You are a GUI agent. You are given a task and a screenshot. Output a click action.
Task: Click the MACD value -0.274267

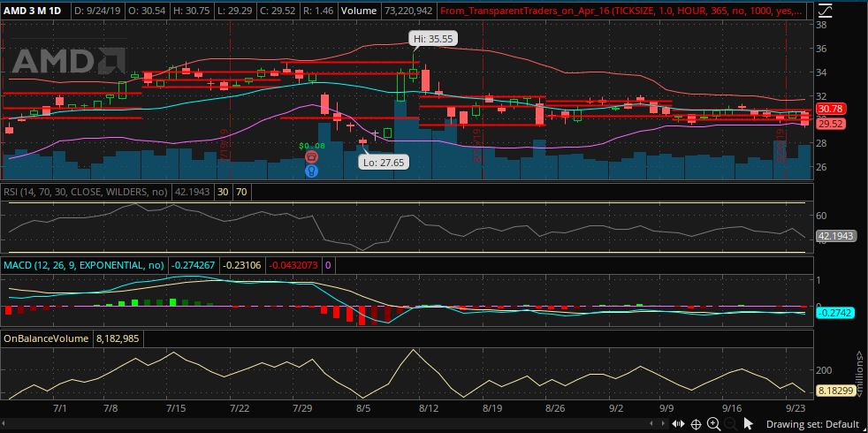click(194, 265)
